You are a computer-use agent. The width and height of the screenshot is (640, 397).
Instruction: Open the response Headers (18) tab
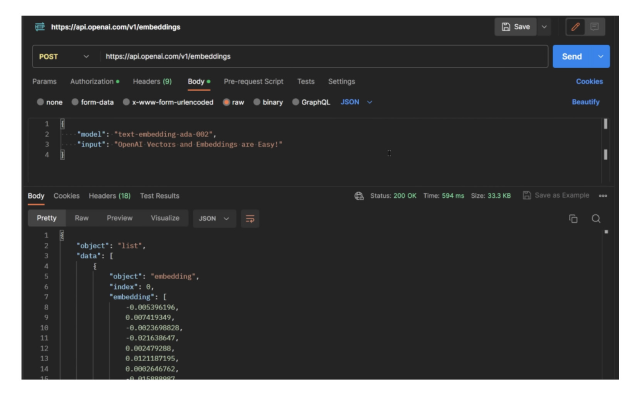coord(109,196)
